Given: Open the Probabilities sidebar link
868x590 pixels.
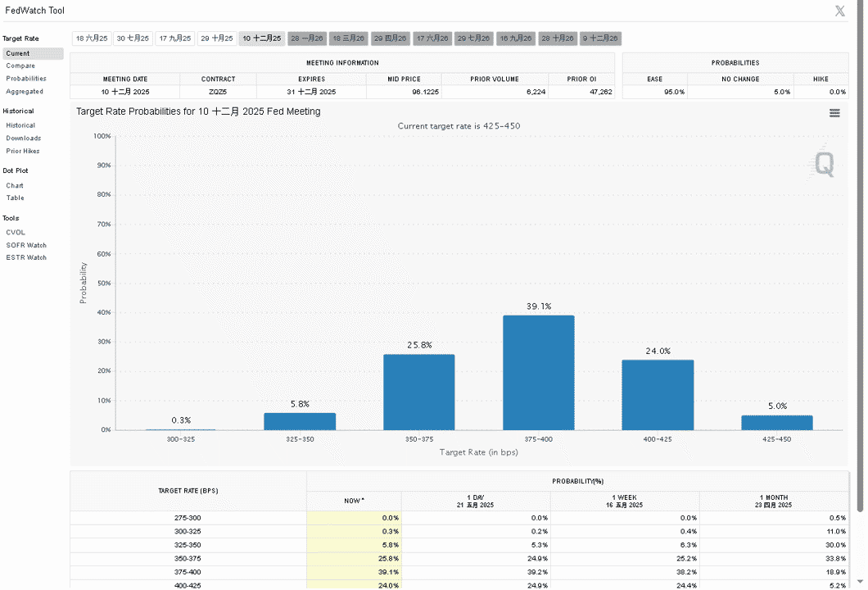Looking at the screenshot, I should (26, 79).
